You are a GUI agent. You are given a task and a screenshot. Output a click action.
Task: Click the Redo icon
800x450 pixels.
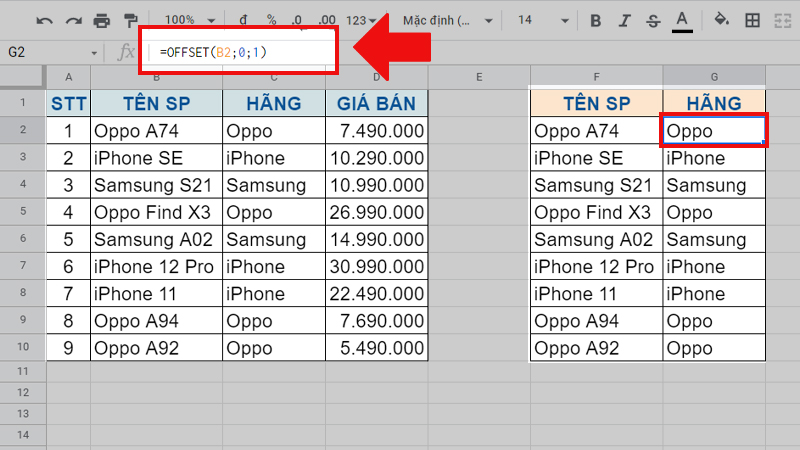pyautogui.click(x=73, y=21)
